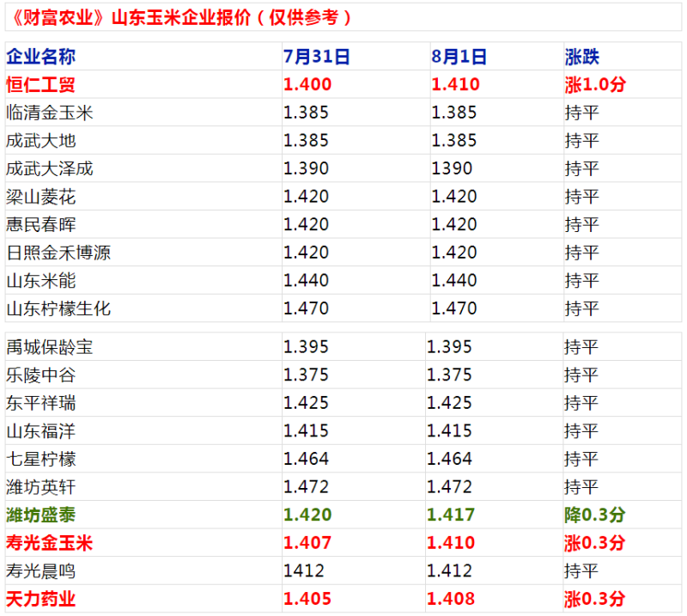
Task: Click the 8月1日 column header
Action: 459,57
